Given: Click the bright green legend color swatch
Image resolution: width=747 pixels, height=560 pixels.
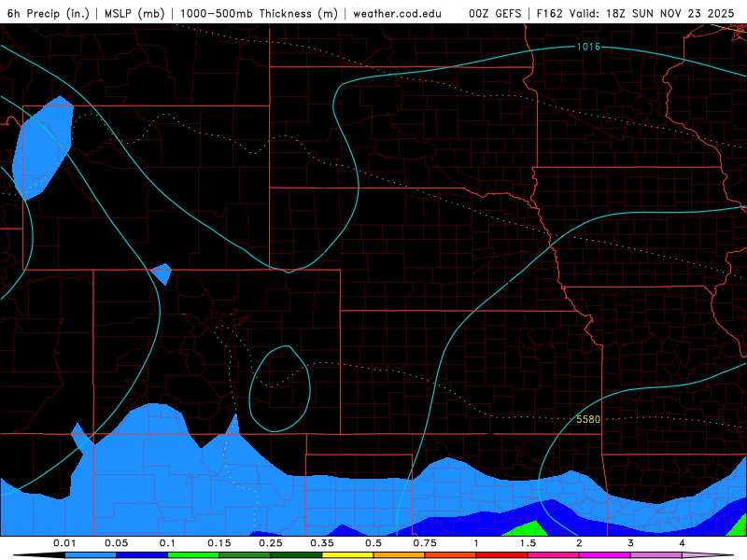Looking at the screenshot, I should point(193,555).
